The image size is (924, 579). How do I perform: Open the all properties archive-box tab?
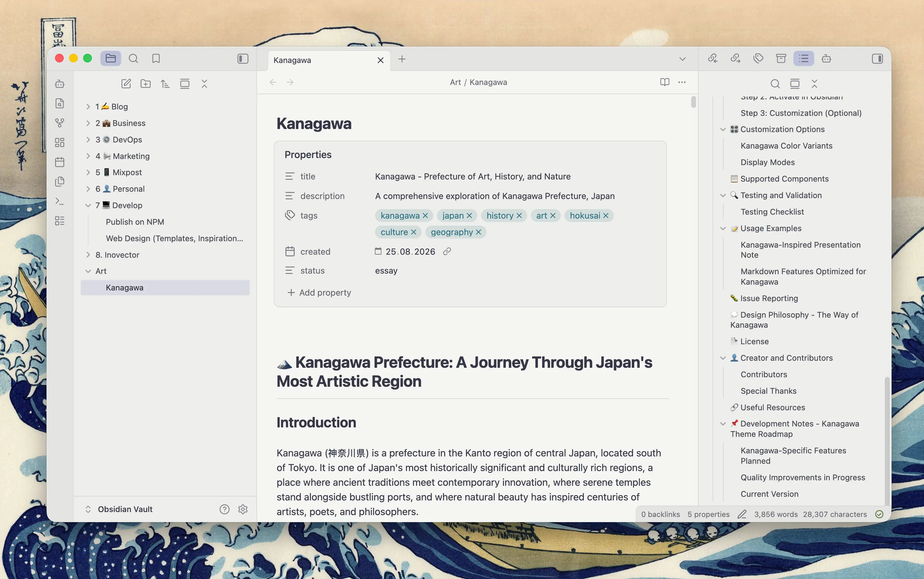tap(781, 59)
